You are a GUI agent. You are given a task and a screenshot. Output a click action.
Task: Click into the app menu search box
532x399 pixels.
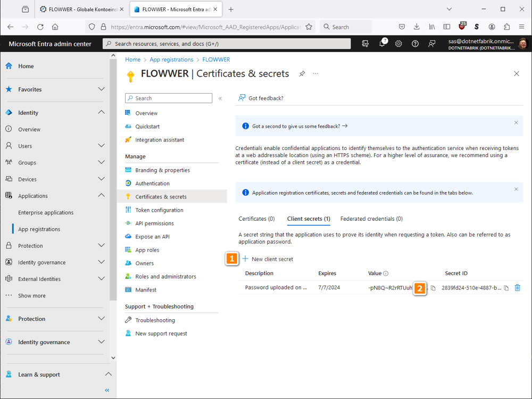(169, 98)
